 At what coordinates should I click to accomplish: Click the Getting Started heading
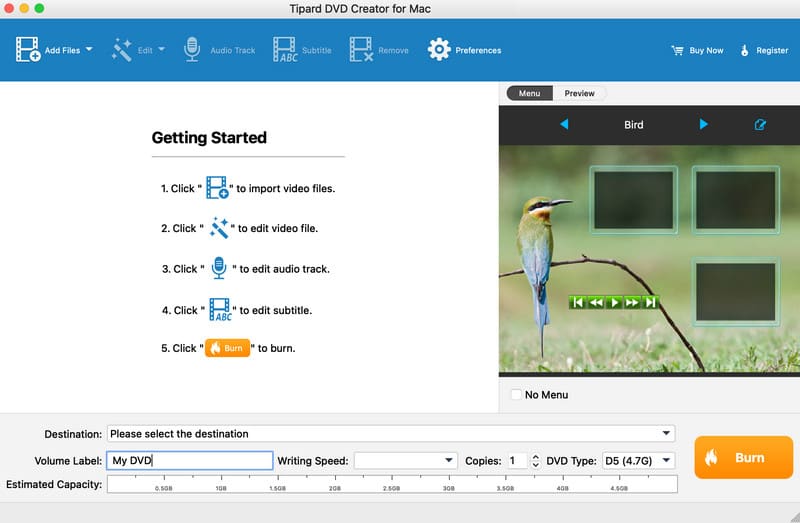[209, 137]
